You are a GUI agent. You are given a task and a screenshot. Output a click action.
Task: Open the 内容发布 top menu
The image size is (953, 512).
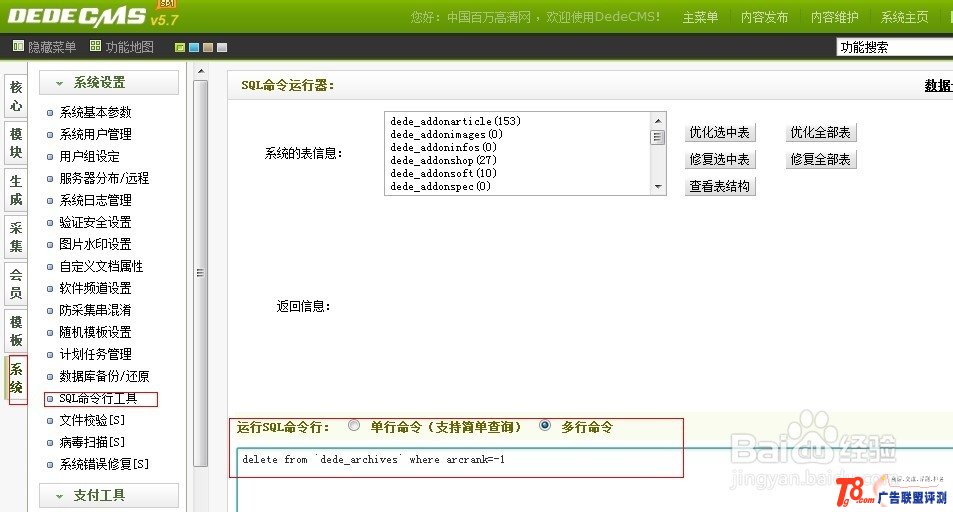764,17
